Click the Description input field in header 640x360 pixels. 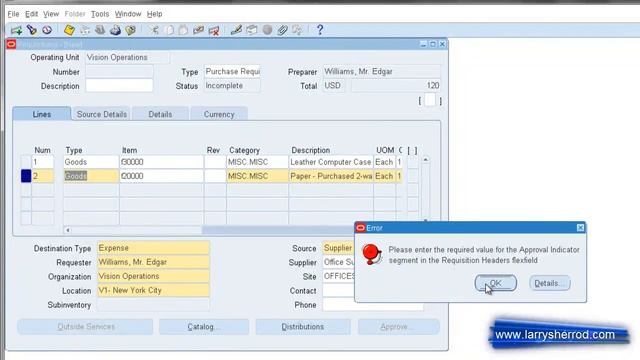coord(119,86)
